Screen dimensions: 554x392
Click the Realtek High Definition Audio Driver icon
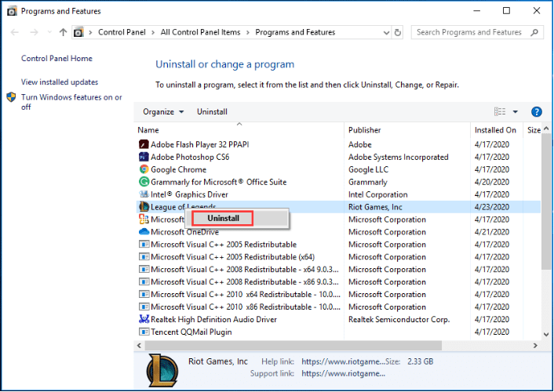pyautogui.click(x=144, y=319)
